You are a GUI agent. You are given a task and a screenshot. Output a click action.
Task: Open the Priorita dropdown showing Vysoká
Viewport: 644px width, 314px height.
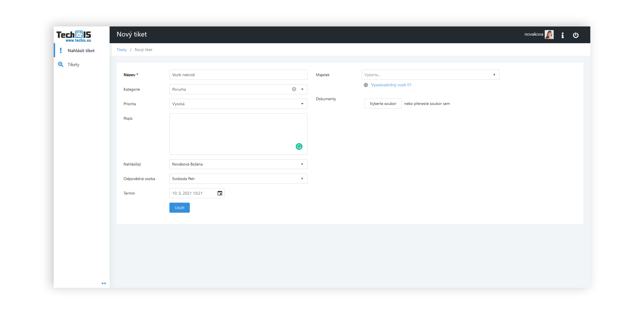point(238,104)
